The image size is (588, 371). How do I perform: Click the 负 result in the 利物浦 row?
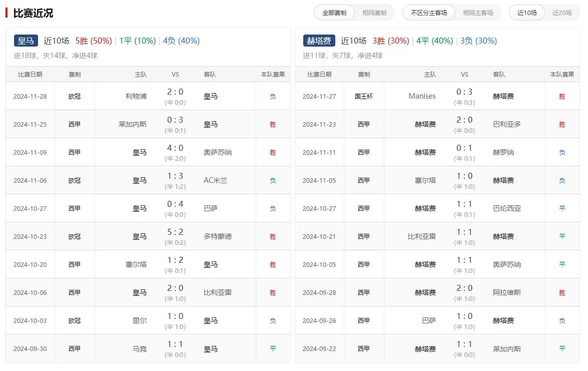[x=273, y=97]
